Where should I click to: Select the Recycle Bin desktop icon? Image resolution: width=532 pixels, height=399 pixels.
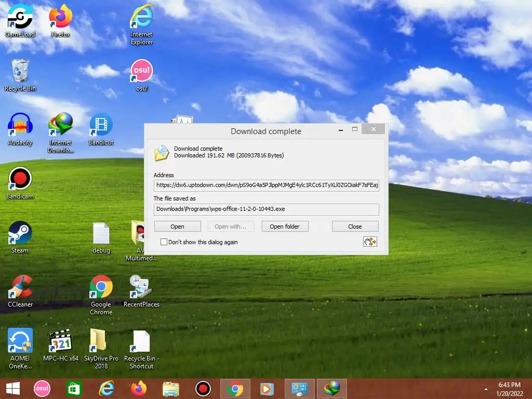tap(20, 75)
